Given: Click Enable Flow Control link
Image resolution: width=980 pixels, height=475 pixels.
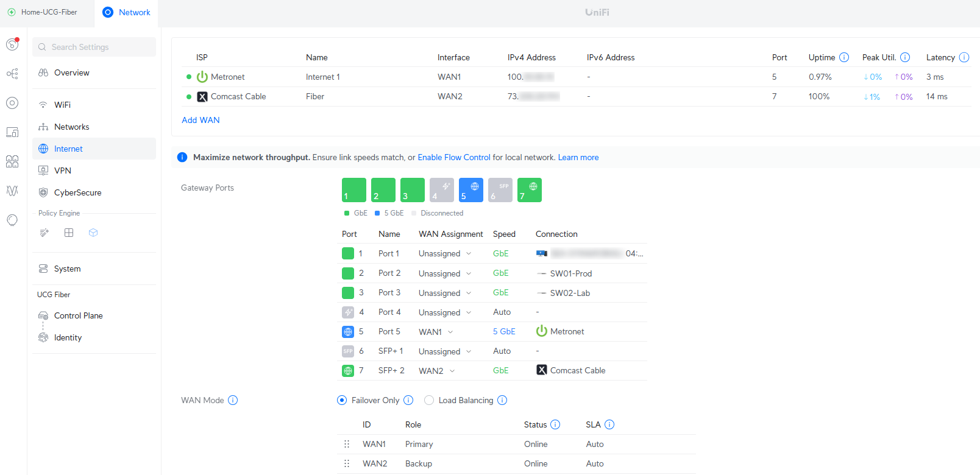Looking at the screenshot, I should pos(453,157).
